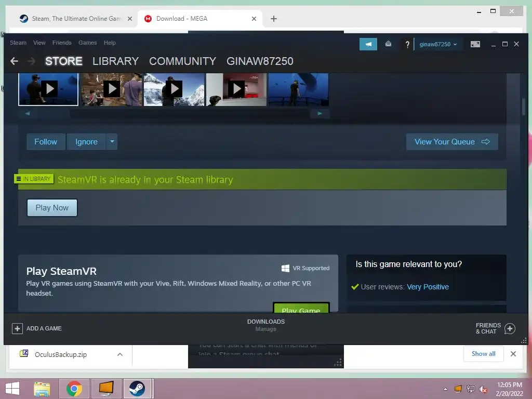The width and height of the screenshot is (532, 399).
Task: Click the thumbnail strip scrollbar track
Action: click(x=173, y=113)
